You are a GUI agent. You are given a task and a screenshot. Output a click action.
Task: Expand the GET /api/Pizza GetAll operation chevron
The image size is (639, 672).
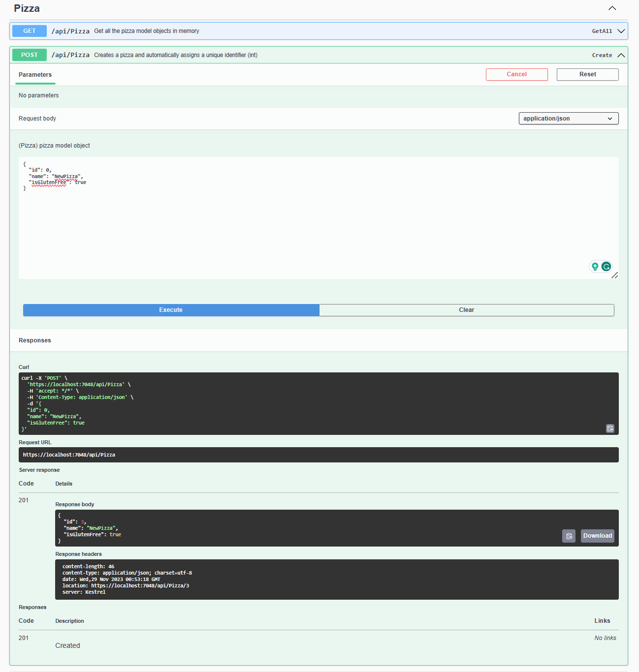click(x=621, y=31)
